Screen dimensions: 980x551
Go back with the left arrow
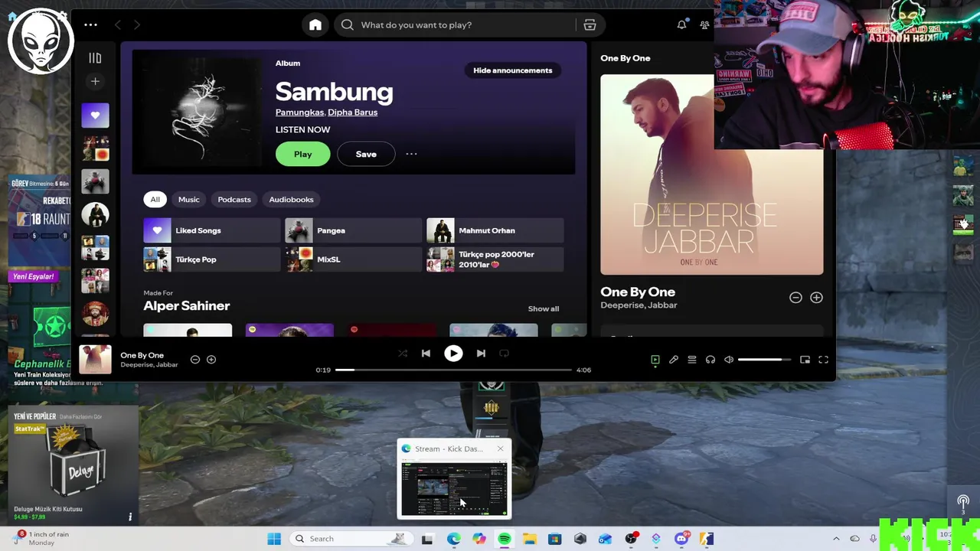point(118,25)
